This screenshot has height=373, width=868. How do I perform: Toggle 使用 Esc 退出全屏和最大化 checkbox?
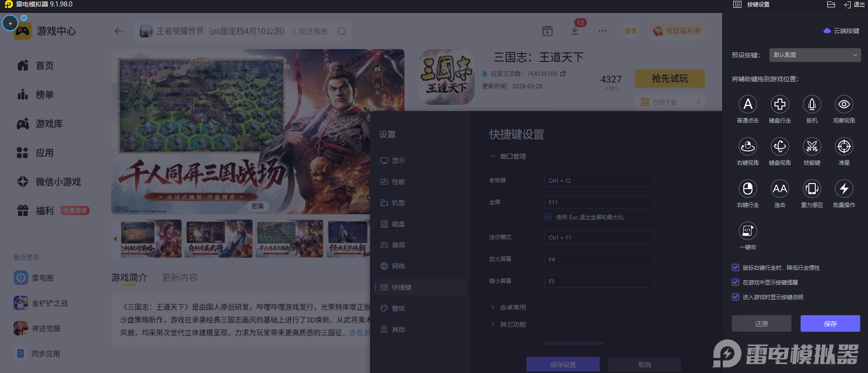(548, 217)
